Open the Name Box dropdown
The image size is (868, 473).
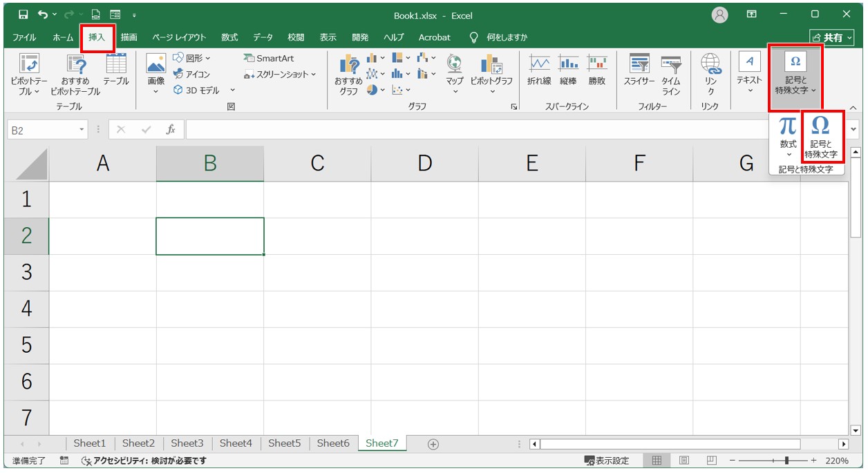pyautogui.click(x=82, y=129)
